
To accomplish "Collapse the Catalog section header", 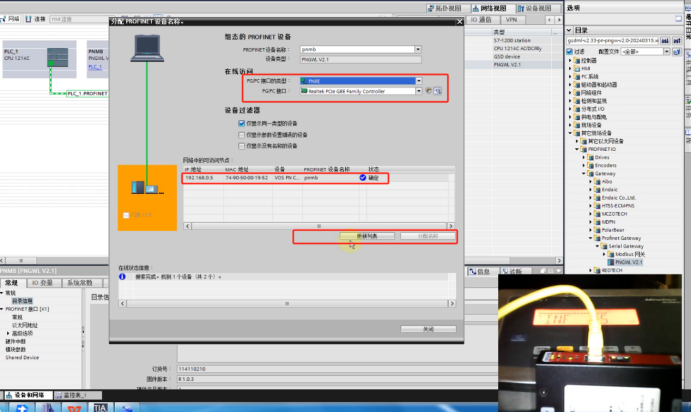I will 569,30.
